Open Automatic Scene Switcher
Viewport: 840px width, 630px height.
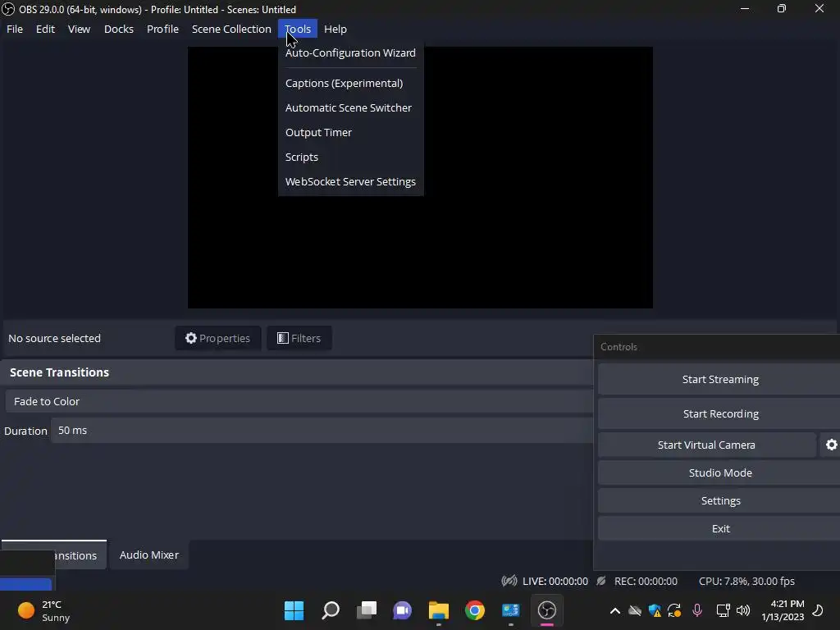[x=350, y=107]
